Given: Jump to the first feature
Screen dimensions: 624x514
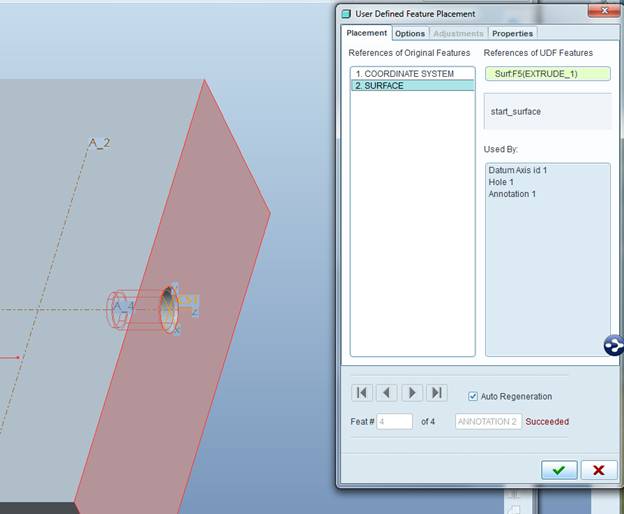Looking at the screenshot, I should pyautogui.click(x=364, y=393).
